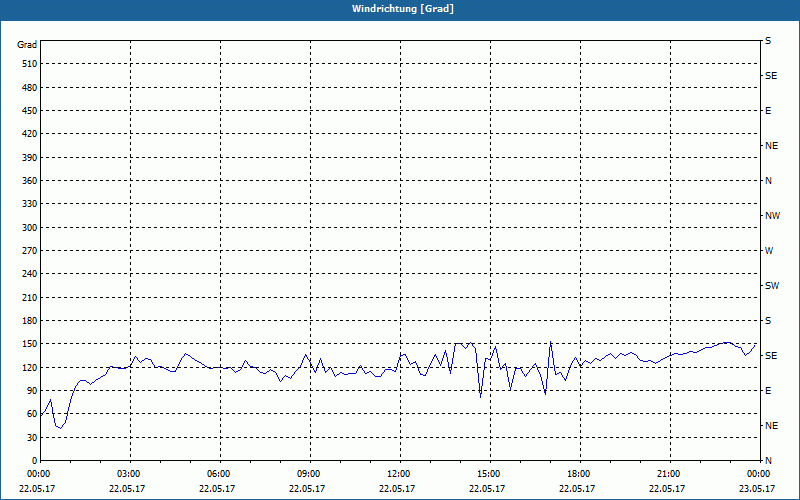Click the "22.05.17" date below 21:00
This screenshot has height=500, width=800.
667,489
